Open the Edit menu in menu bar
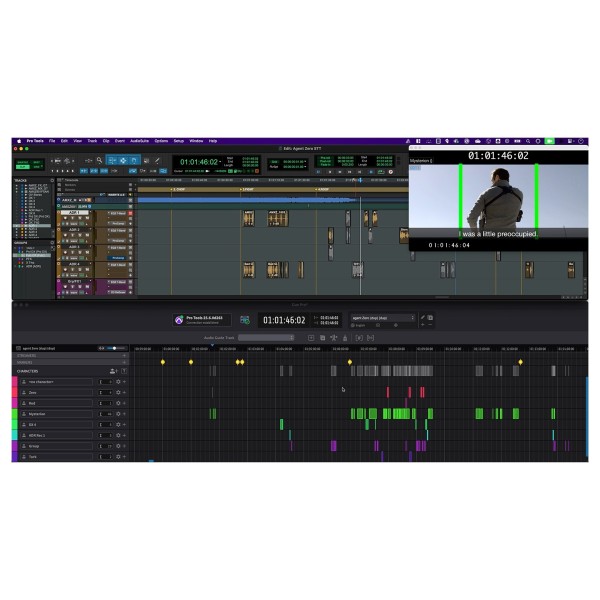The image size is (600, 600). 64,141
